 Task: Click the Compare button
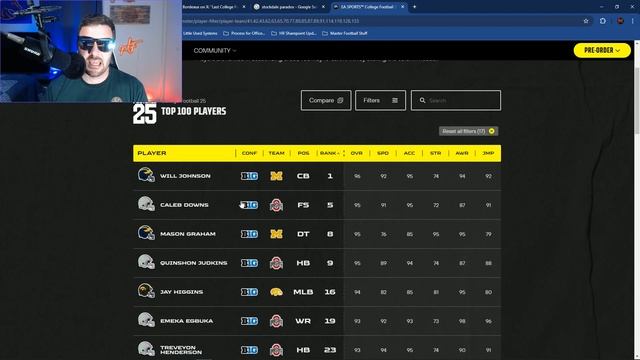coord(326,100)
